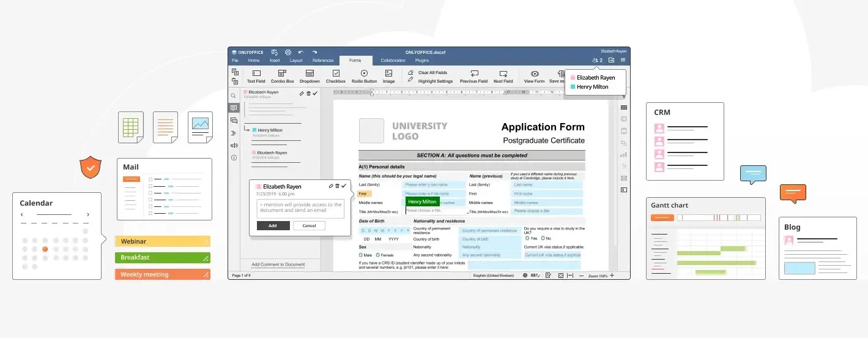Image resolution: width=868 pixels, height=338 pixels.
Task: Resolve the popup comment with checkmark
Action: click(x=344, y=186)
